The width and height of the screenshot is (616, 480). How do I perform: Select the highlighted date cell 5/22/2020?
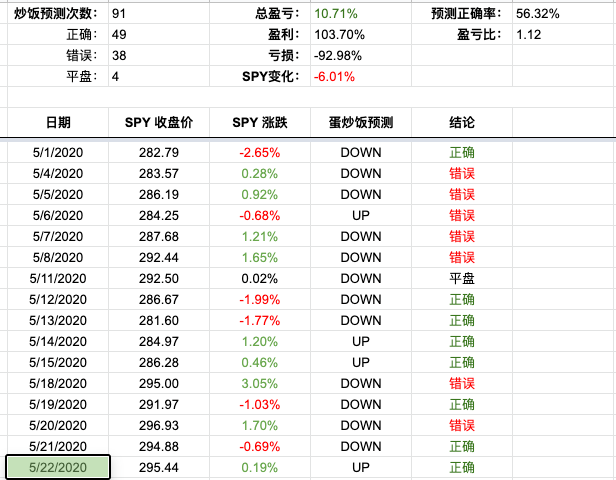(58, 467)
